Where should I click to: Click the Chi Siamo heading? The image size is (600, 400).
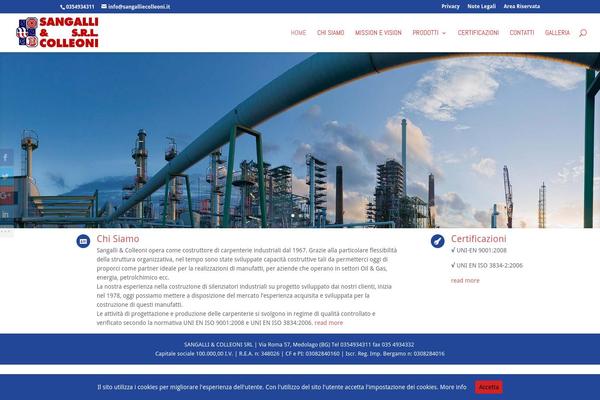click(x=118, y=239)
